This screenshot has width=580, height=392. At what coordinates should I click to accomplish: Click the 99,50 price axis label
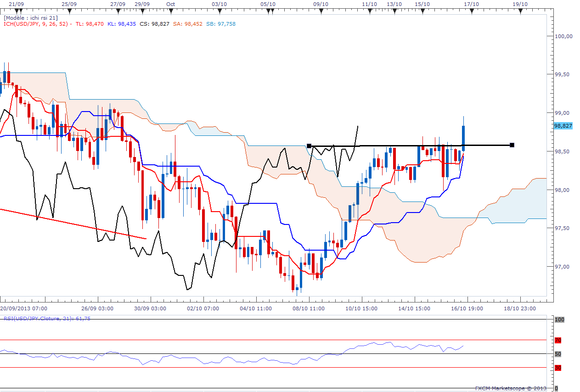[x=563, y=75]
